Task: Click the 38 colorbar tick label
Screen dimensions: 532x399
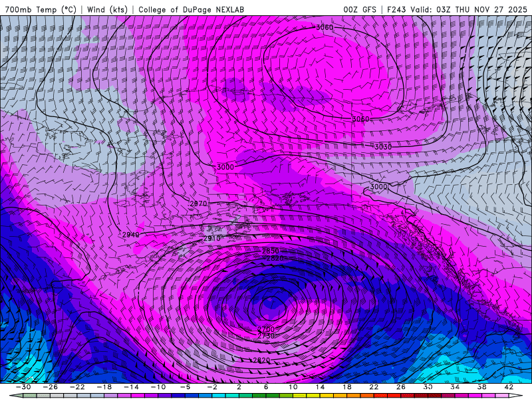Action: pyautogui.click(x=481, y=387)
